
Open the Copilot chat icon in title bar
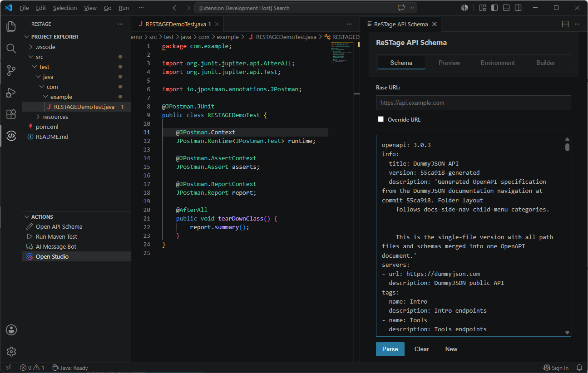401,8
